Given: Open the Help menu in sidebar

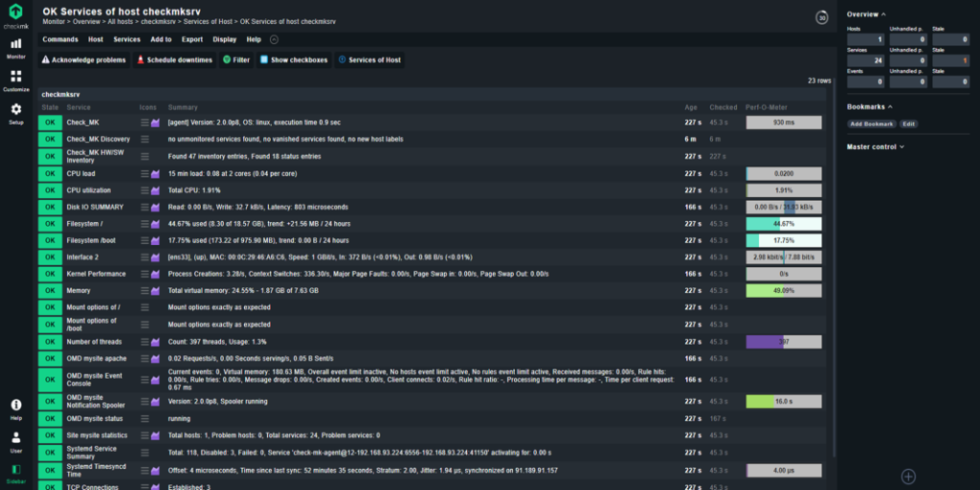Looking at the screenshot, I should (x=15, y=410).
